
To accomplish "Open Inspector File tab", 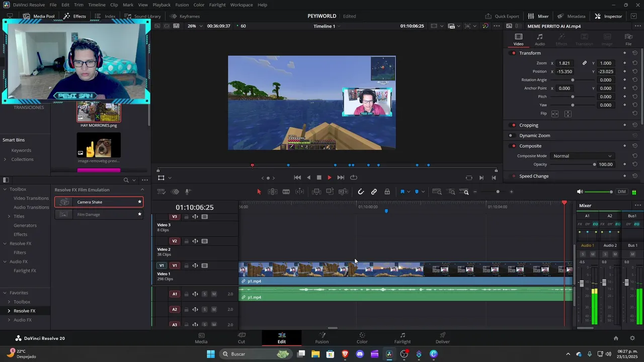I will pos(628,39).
